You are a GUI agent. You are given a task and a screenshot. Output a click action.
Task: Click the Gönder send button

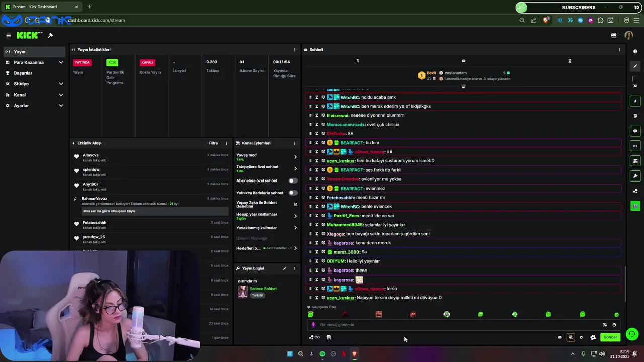tap(610, 337)
